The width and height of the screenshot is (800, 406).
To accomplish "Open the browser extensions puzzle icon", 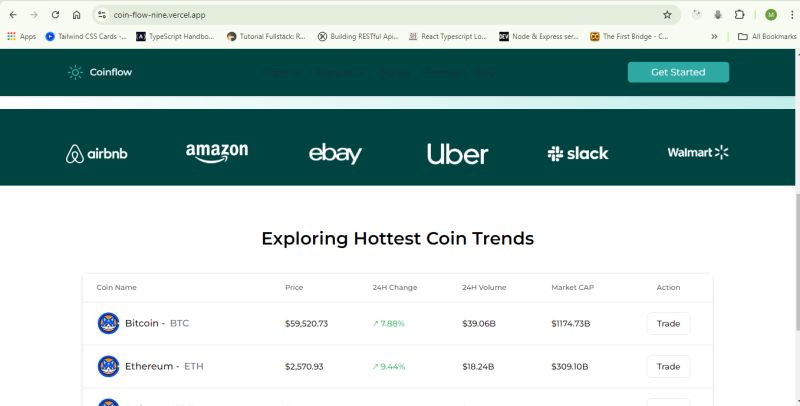I will pos(739,15).
